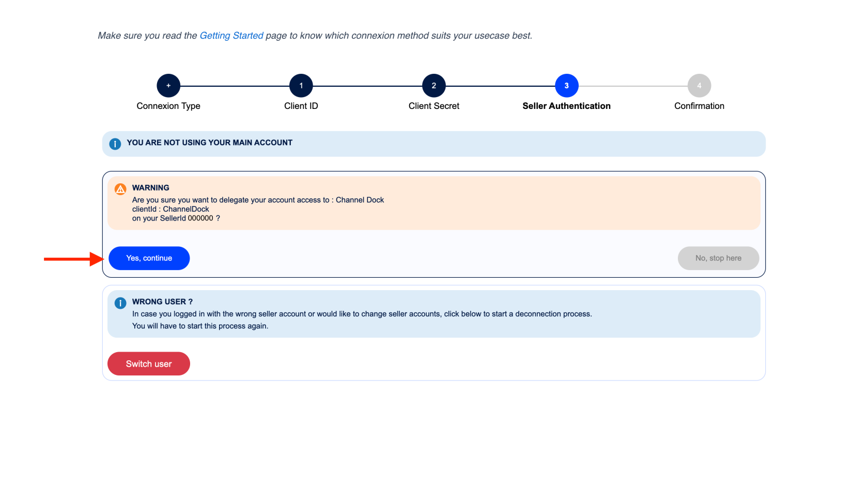Viewport: 868px width, 490px height.
Task: Click the YOU ARE NOT USING YOUR MAIN ACCOUNT notice
Action: click(x=434, y=144)
